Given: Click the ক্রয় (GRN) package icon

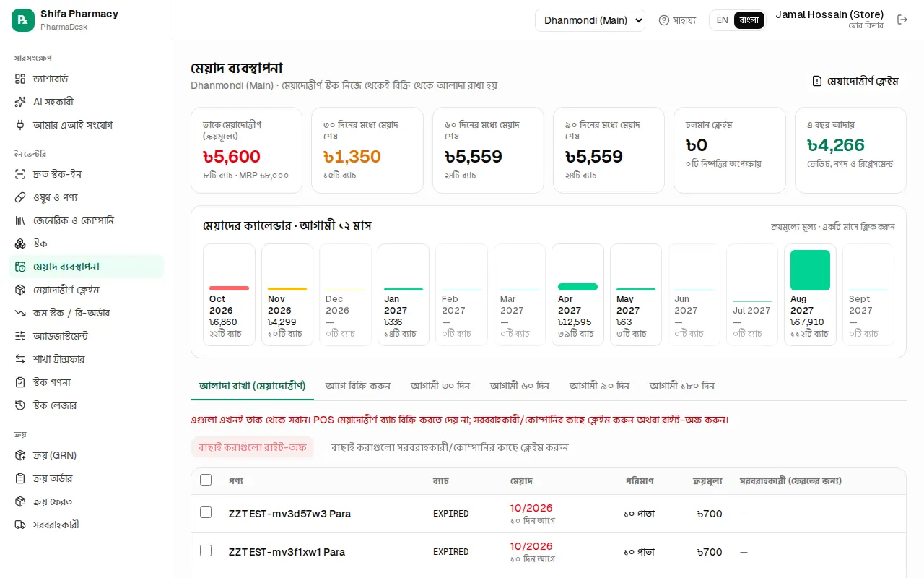Looking at the screenshot, I should pyautogui.click(x=20, y=455).
